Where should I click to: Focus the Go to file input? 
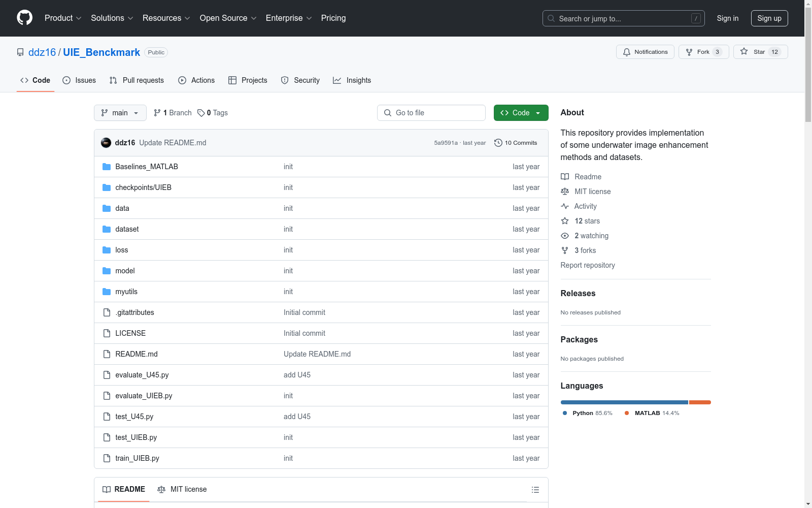tap(431, 113)
